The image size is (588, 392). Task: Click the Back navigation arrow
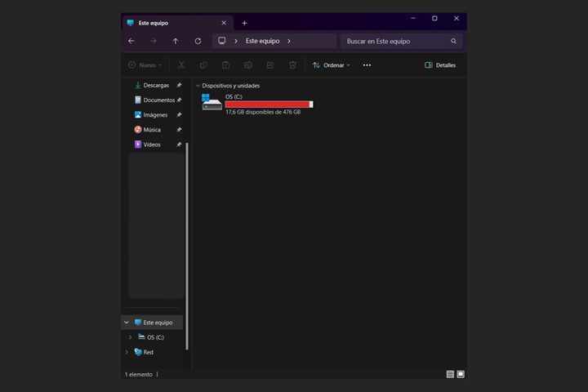(131, 41)
